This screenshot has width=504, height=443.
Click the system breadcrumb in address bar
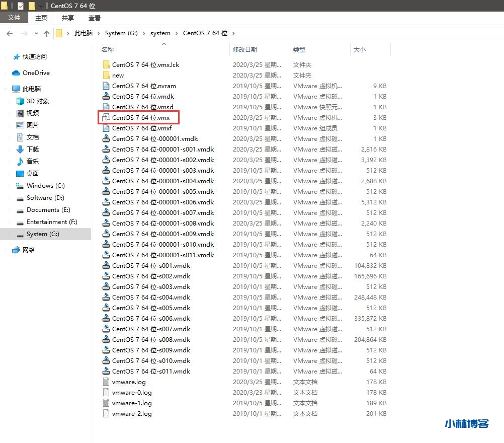tap(160, 33)
